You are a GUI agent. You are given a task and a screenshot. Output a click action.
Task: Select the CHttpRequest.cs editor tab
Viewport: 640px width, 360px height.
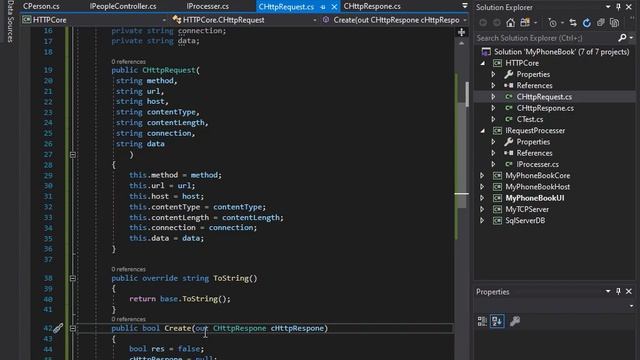(286, 7)
